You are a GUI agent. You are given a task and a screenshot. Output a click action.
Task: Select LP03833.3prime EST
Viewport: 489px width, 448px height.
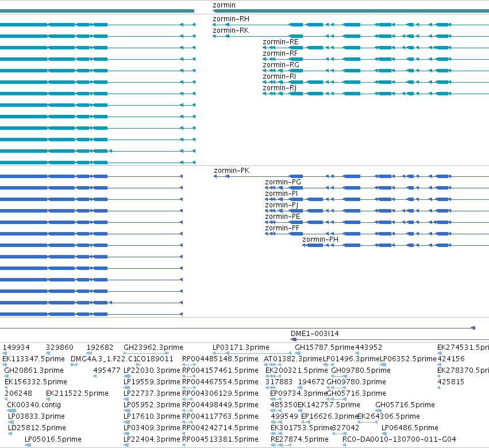point(36,416)
